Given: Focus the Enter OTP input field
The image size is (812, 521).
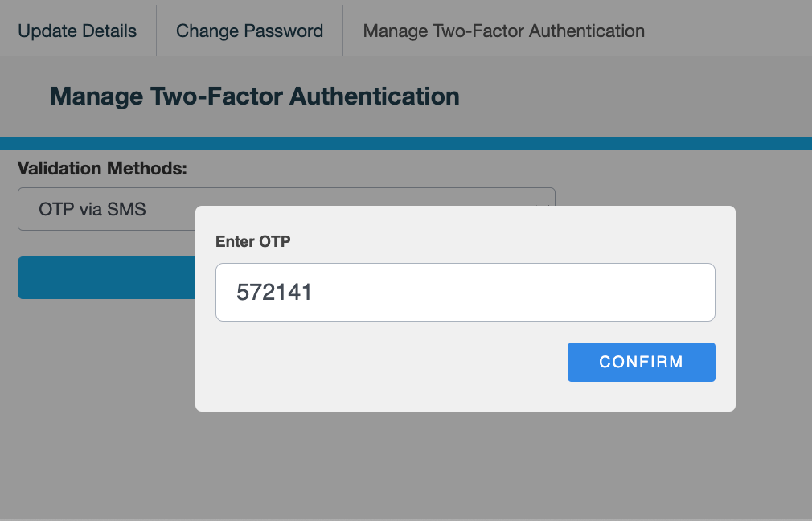Looking at the screenshot, I should tap(465, 292).
